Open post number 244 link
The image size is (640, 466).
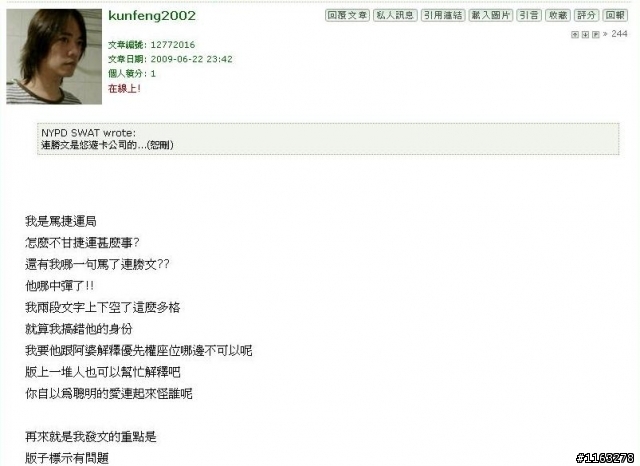click(619, 34)
